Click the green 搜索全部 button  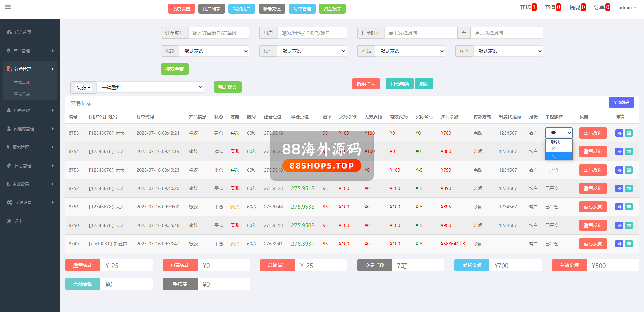(174, 69)
